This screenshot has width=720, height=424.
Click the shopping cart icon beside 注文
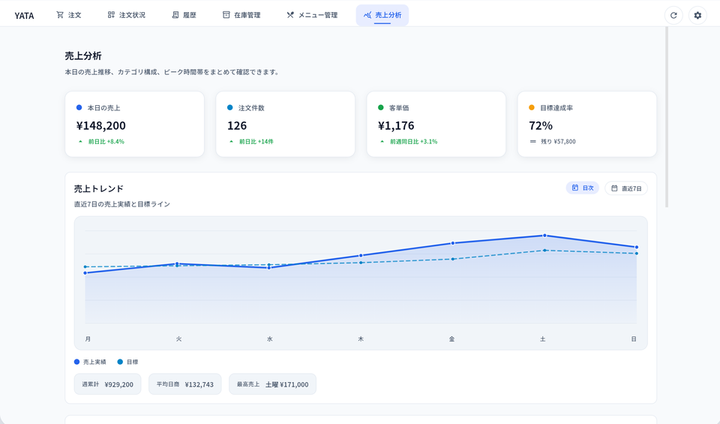60,15
